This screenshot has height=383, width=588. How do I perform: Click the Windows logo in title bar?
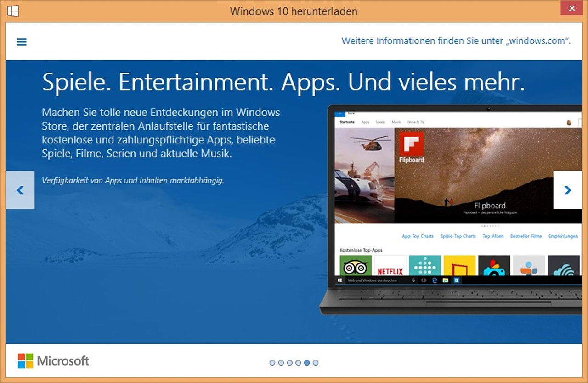click(x=13, y=11)
